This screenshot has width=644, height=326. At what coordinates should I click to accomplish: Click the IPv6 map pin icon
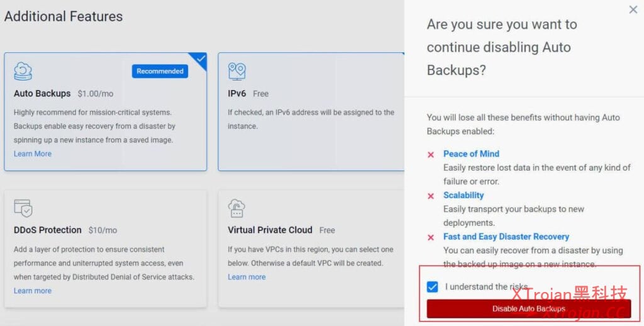tap(237, 72)
